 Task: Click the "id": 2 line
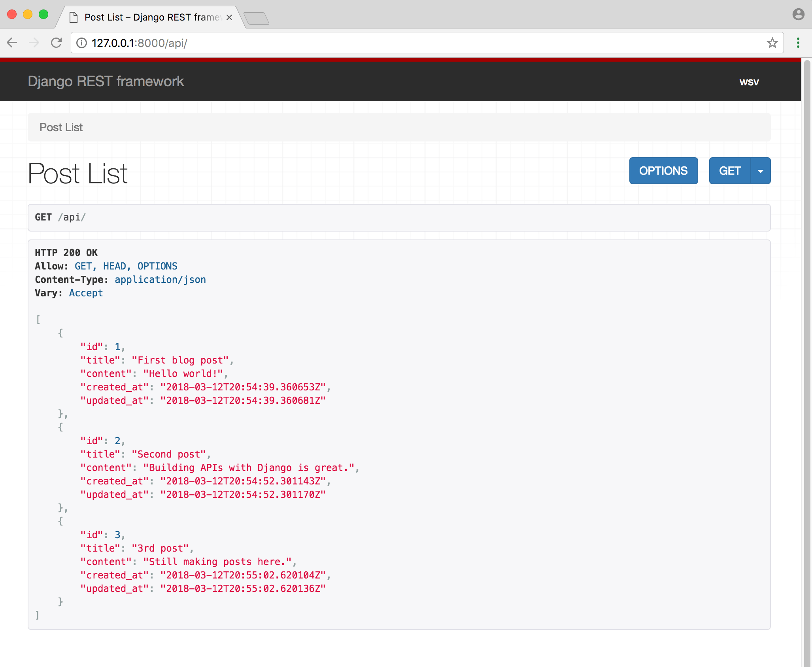tap(102, 441)
